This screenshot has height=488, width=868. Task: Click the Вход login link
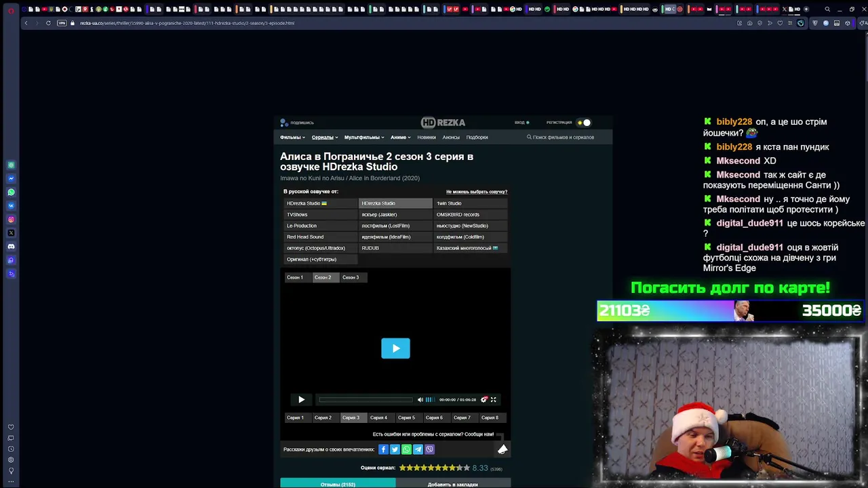click(521, 123)
